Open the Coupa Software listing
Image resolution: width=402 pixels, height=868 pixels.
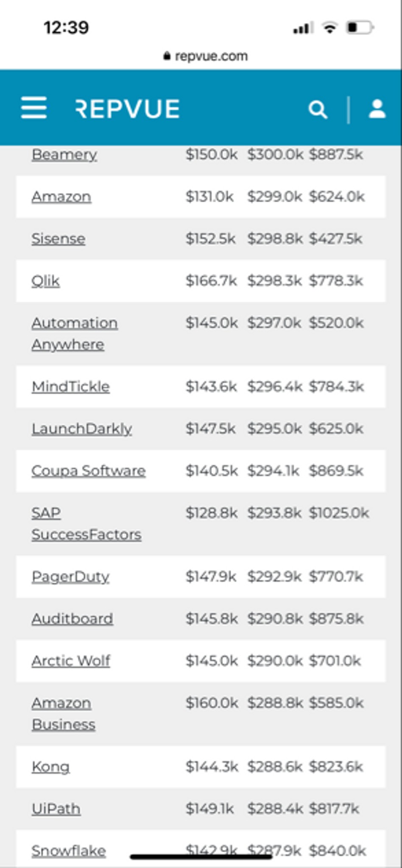click(x=89, y=470)
